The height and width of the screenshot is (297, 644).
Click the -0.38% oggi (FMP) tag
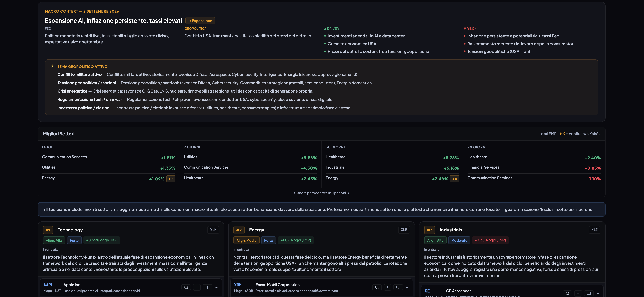490,240
